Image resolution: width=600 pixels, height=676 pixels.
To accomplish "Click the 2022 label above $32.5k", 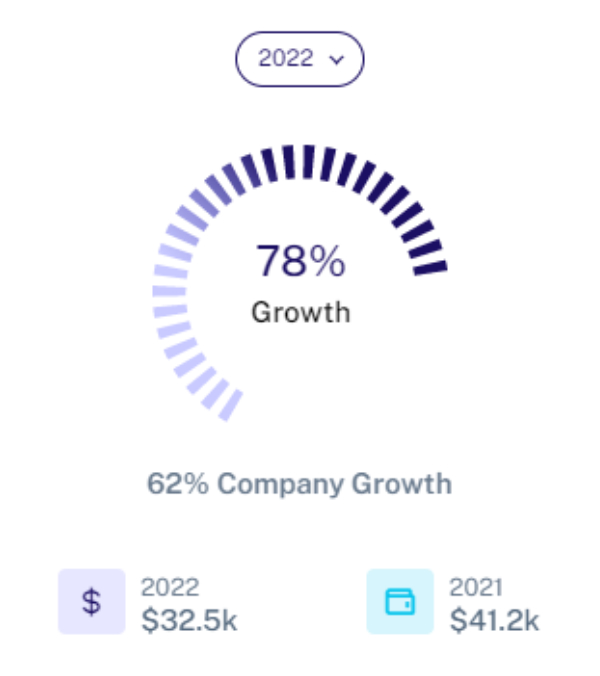I will tap(169, 587).
